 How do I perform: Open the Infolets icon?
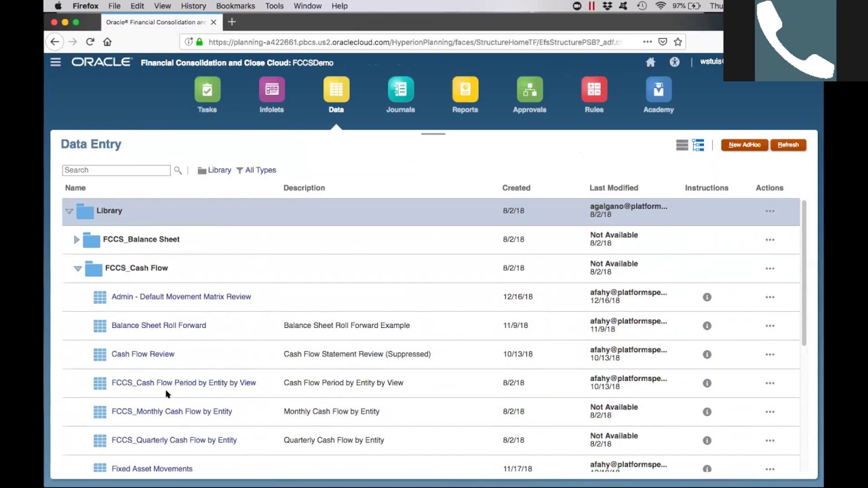(x=271, y=89)
